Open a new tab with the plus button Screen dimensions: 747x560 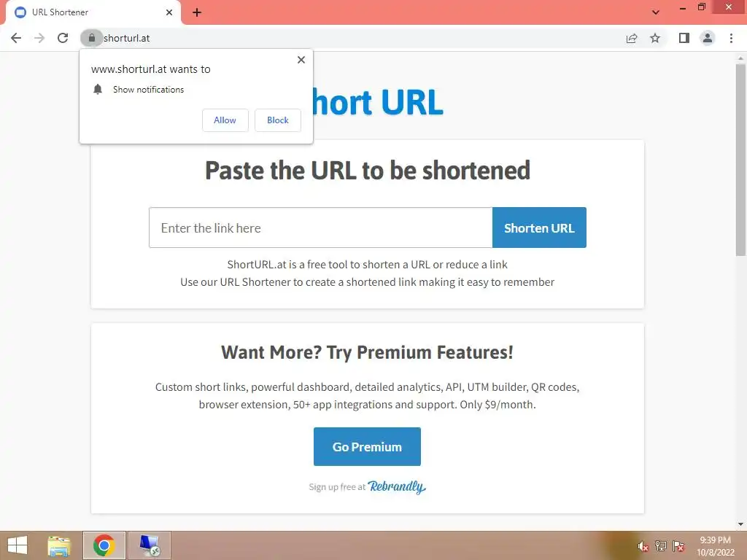click(x=197, y=12)
